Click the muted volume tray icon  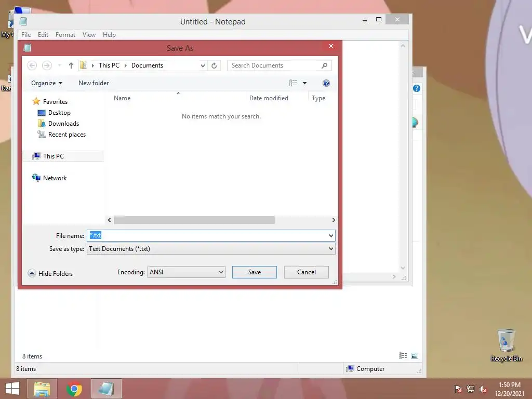(483, 389)
